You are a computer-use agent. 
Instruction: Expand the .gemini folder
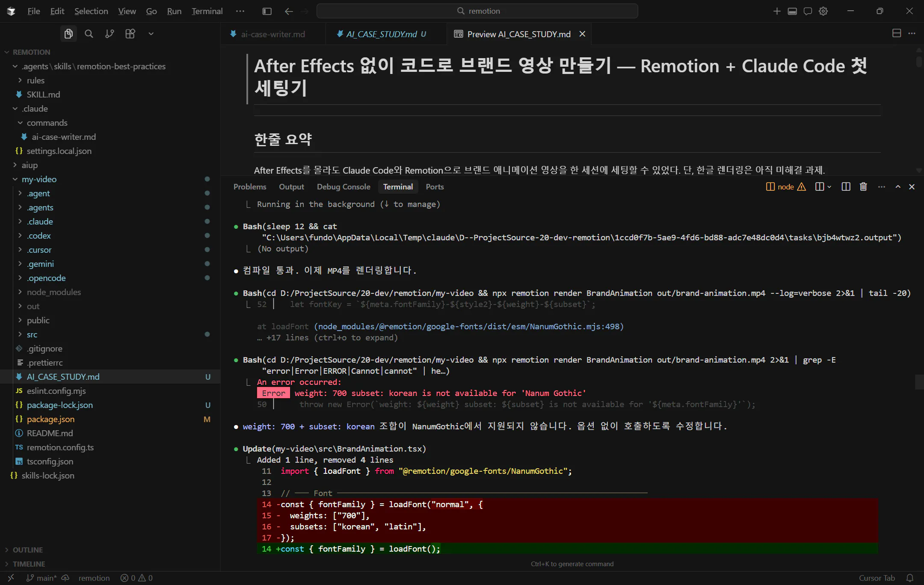40,264
